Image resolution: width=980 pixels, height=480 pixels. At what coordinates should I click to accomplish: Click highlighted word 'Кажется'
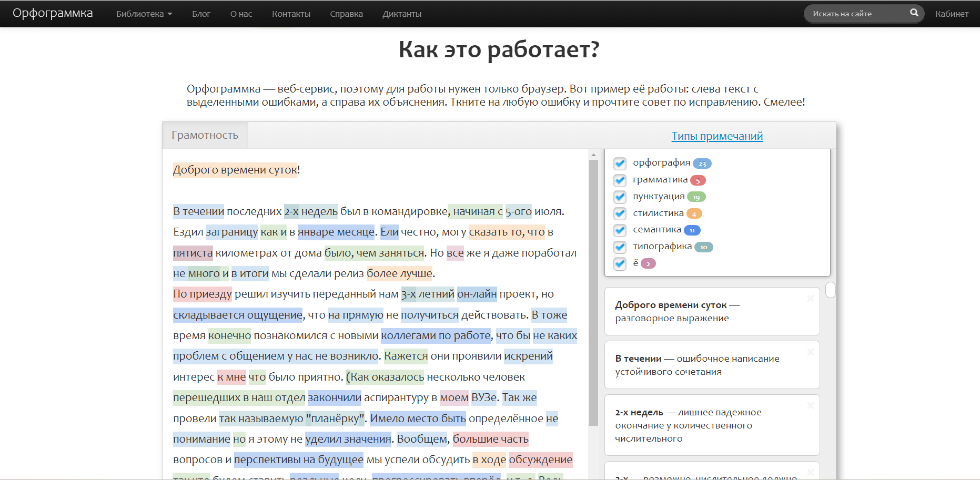[x=406, y=356]
